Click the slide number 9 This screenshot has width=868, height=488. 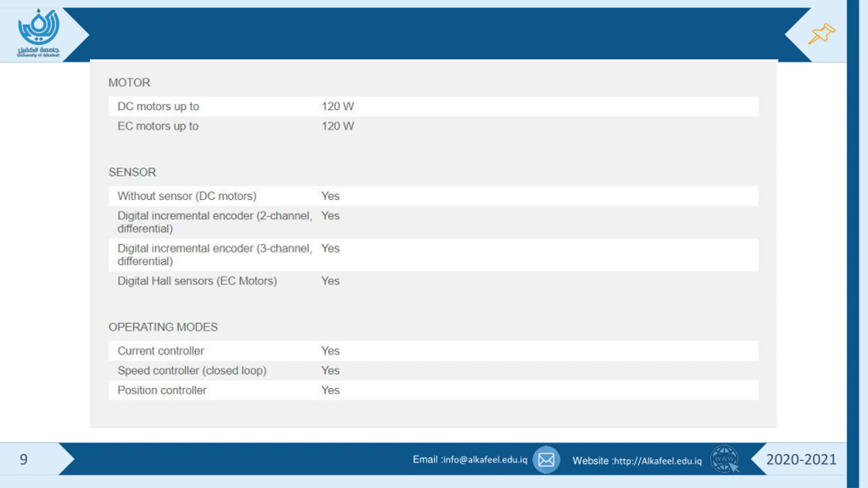pyautogui.click(x=23, y=460)
